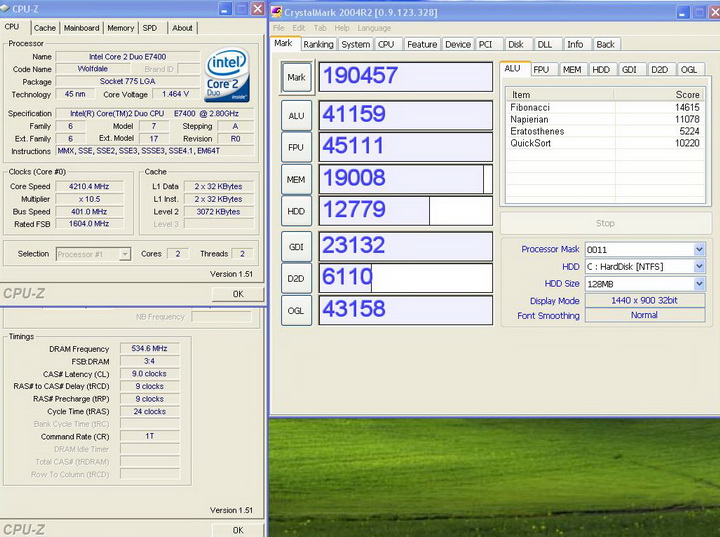Image resolution: width=720 pixels, height=537 pixels.
Task: Open the processor Selection combo box in CPU-Z
Action: click(x=93, y=254)
